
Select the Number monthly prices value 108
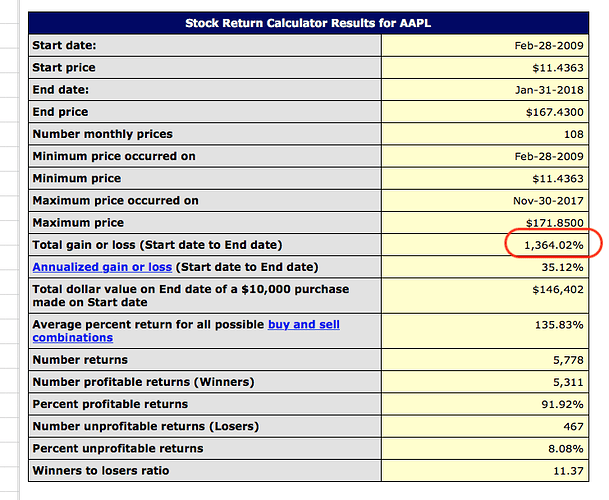[574, 134]
